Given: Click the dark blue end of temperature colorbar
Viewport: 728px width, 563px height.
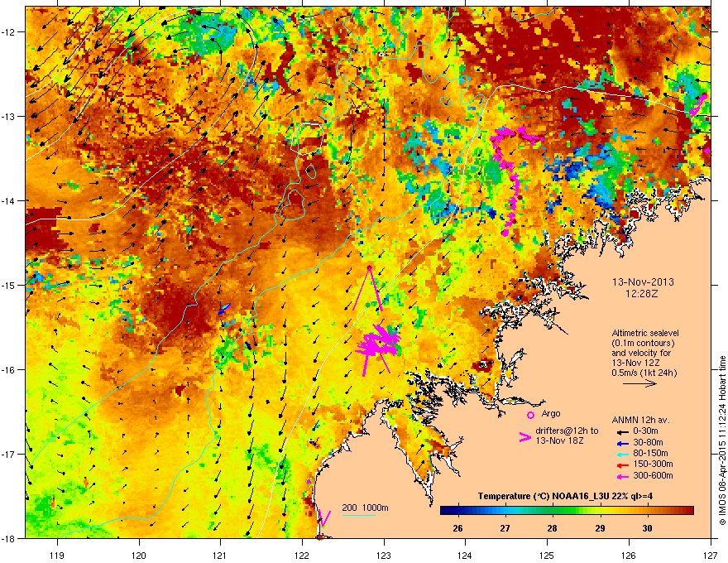Looking at the screenshot, I should click(x=445, y=511).
